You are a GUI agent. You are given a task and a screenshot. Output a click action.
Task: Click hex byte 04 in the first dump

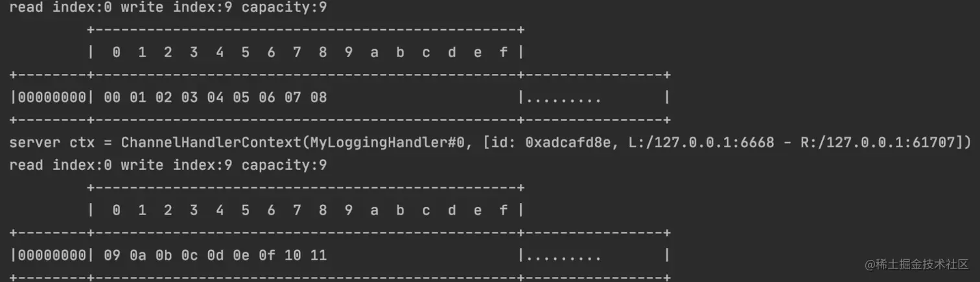click(x=215, y=97)
